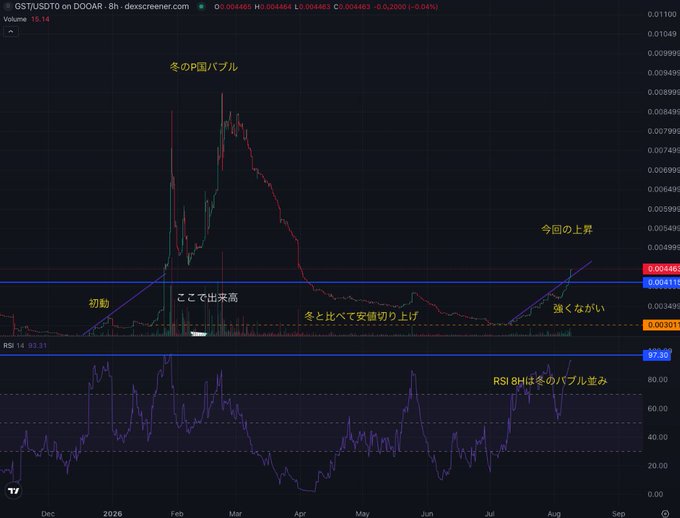This screenshot has height=518, width=680.
Task: Click the RSI axis 60.00 label
Action: [657, 408]
